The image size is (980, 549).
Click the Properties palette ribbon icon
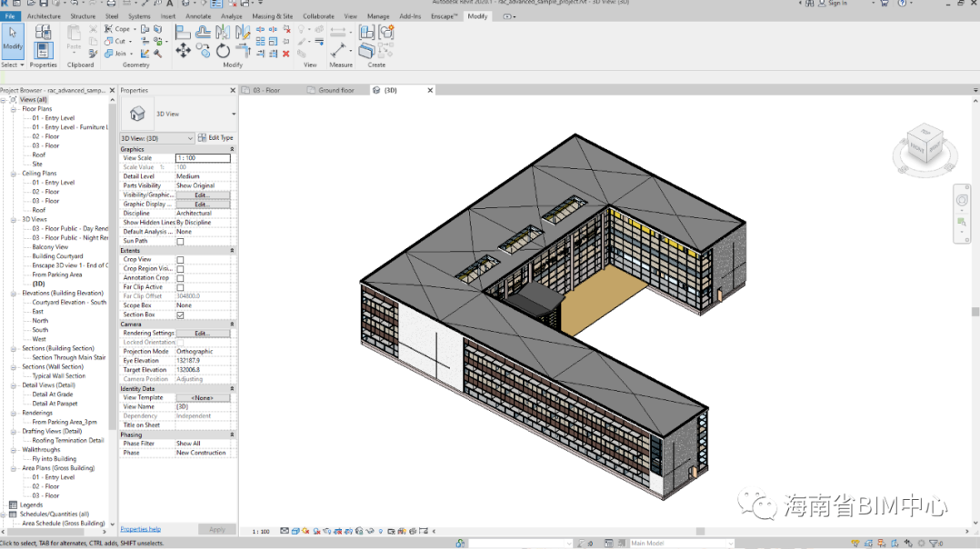click(43, 50)
